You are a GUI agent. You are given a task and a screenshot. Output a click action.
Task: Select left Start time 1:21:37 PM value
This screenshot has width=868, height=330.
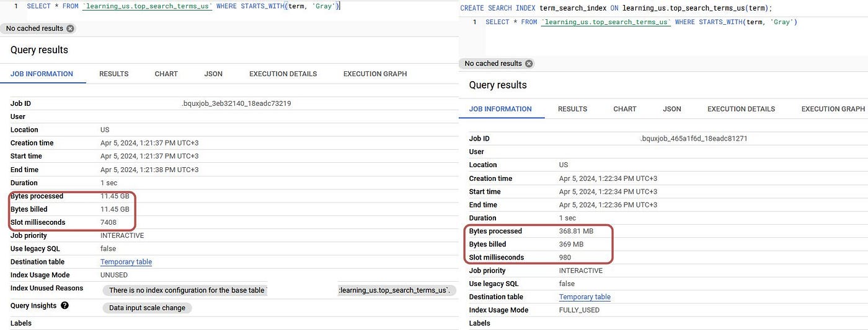[149, 156]
